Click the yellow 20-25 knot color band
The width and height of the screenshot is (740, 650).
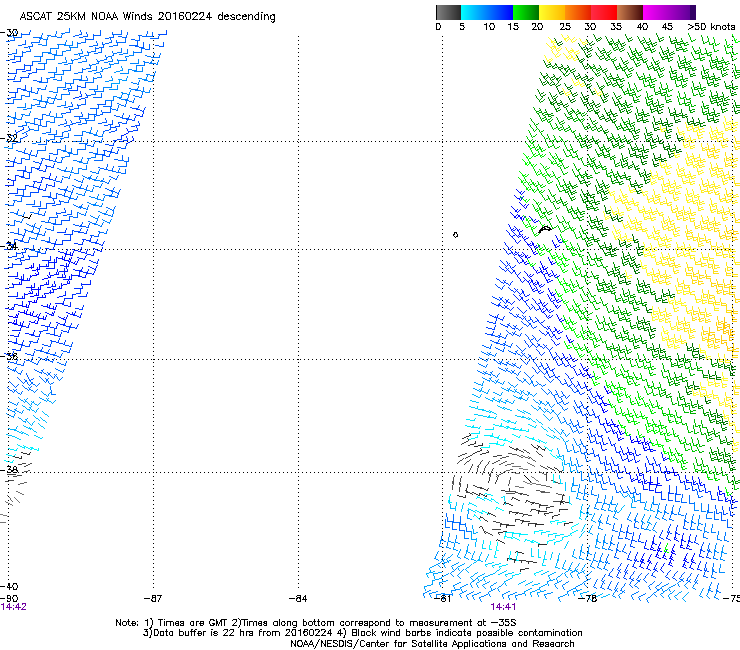click(552, 12)
